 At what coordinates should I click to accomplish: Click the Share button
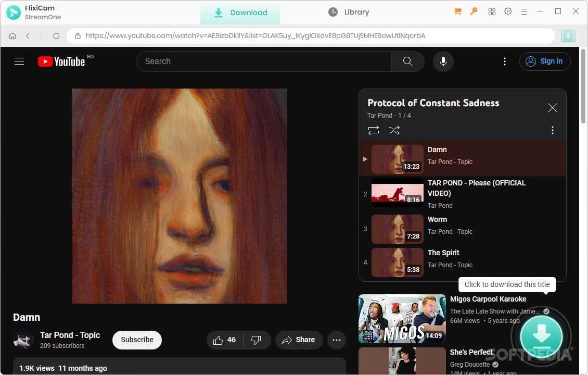tap(299, 340)
